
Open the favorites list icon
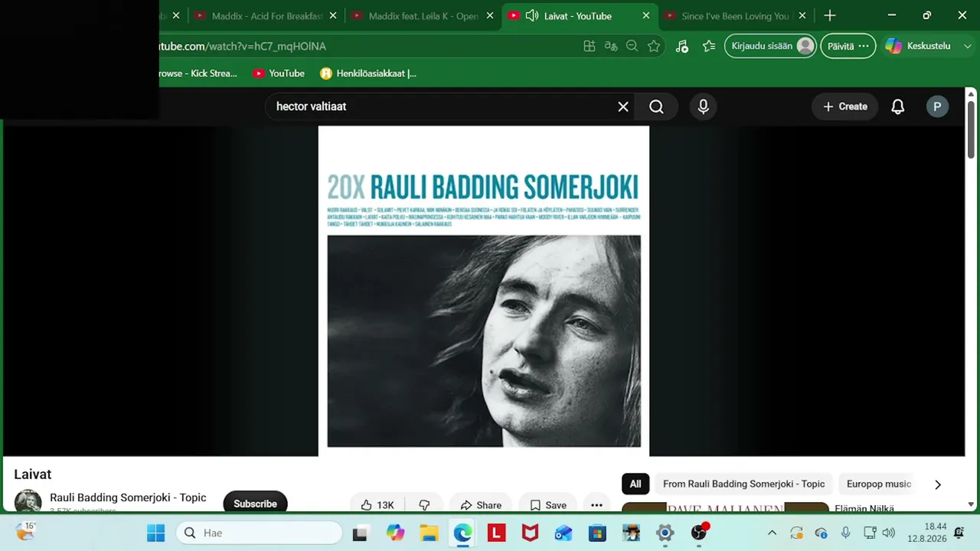click(x=709, y=46)
